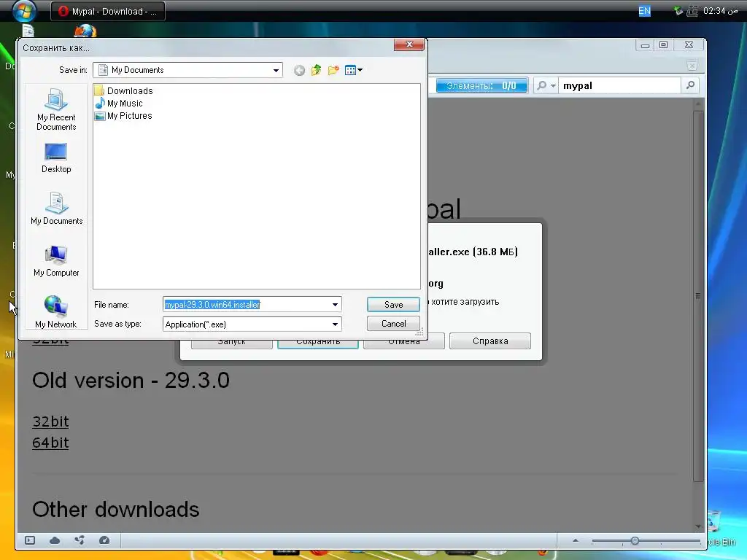747x560 pixels.
Task: Go back to last folder in Save dialog
Action: (299, 71)
